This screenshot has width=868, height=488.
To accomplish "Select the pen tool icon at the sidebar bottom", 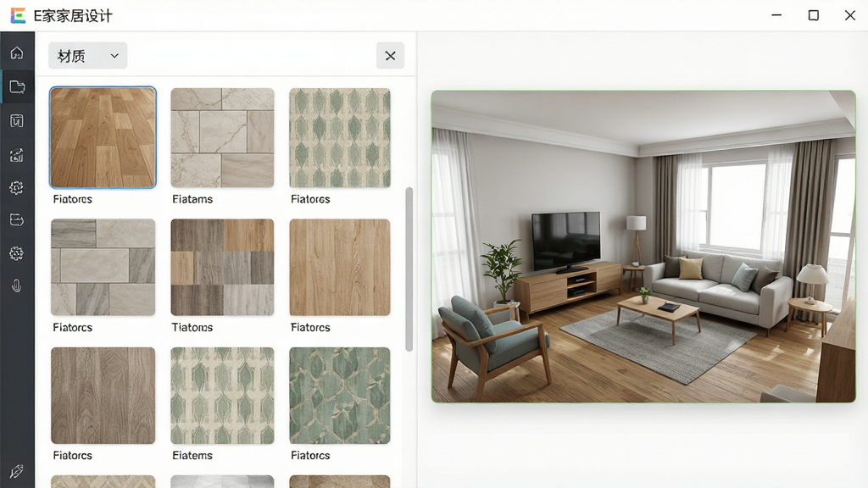I will [17, 471].
